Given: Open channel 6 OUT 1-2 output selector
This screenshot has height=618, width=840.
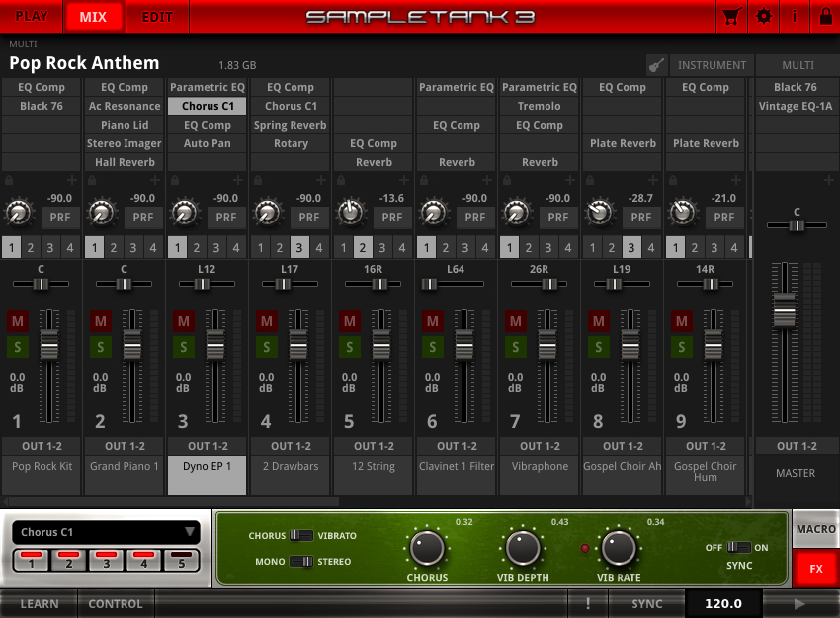Looking at the screenshot, I should pyautogui.click(x=457, y=446).
